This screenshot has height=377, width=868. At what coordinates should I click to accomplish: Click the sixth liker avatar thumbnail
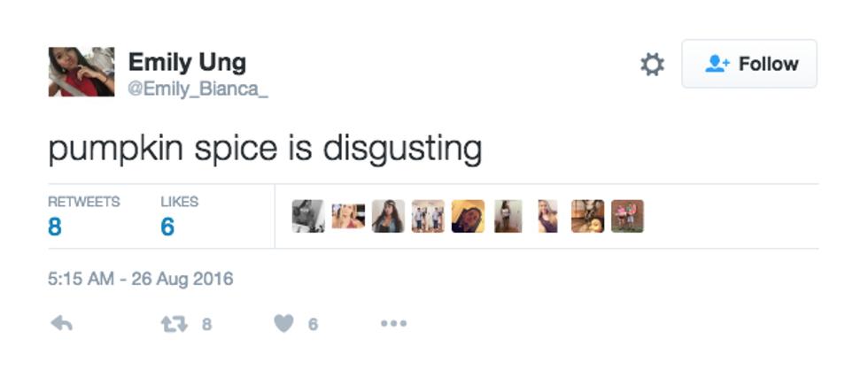point(508,217)
